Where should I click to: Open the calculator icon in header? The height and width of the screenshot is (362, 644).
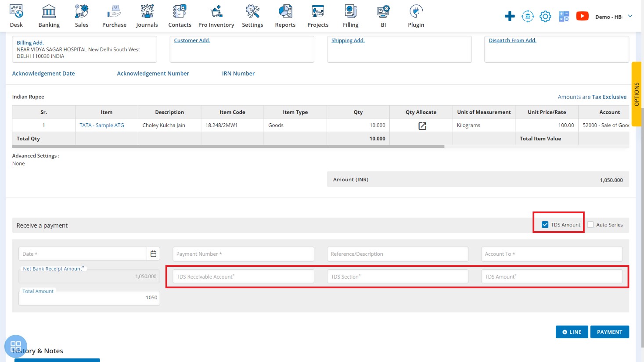tap(564, 17)
